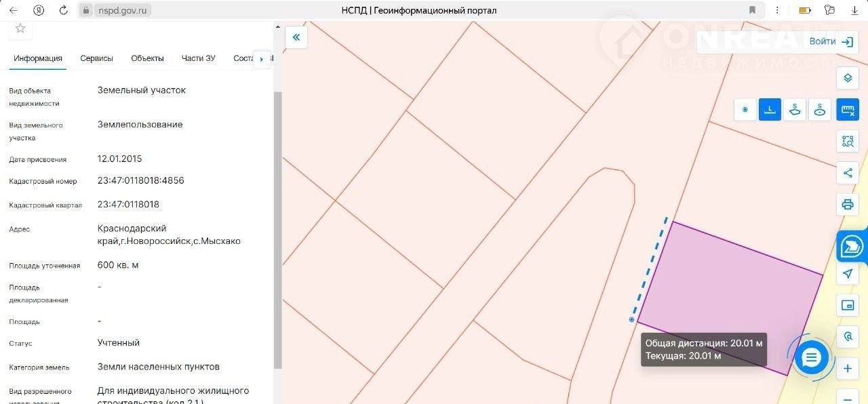
Task: Toggle the line distance measurement tool
Action: (x=770, y=109)
